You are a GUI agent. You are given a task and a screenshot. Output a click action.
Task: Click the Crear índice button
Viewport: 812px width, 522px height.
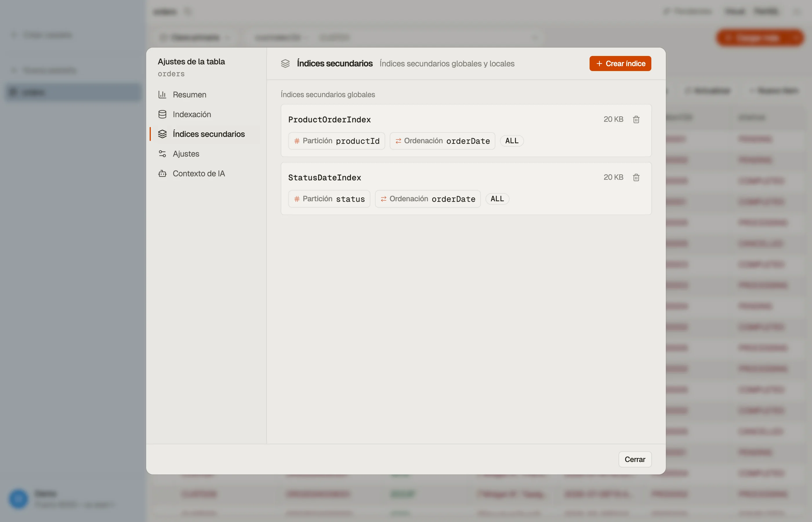point(620,64)
